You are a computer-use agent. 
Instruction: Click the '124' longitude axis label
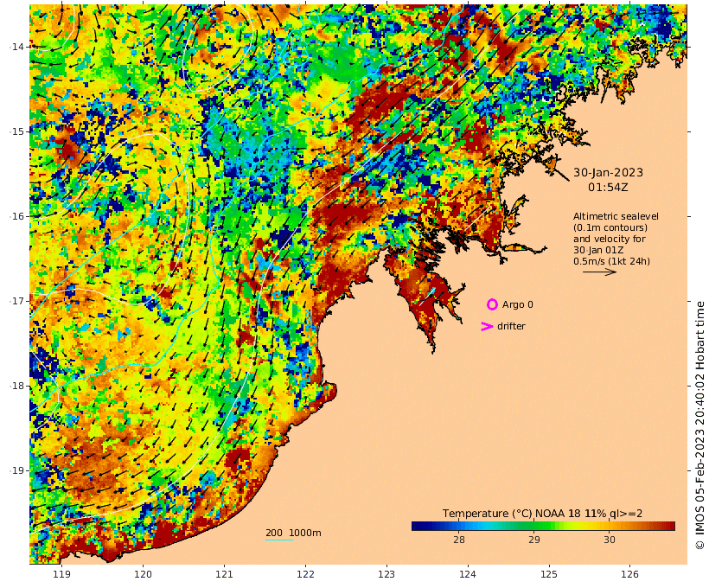[x=468, y=574]
